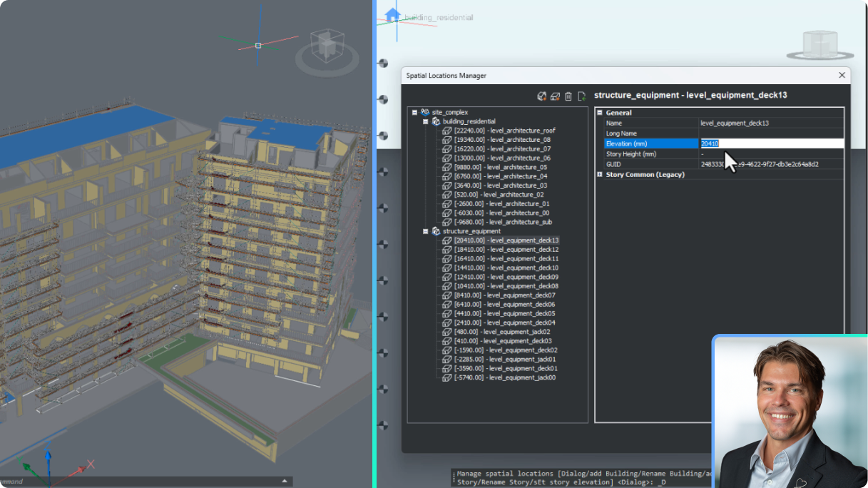Image resolution: width=868 pixels, height=488 pixels.
Task: Click the Delete story trash icon
Action: point(568,96)
